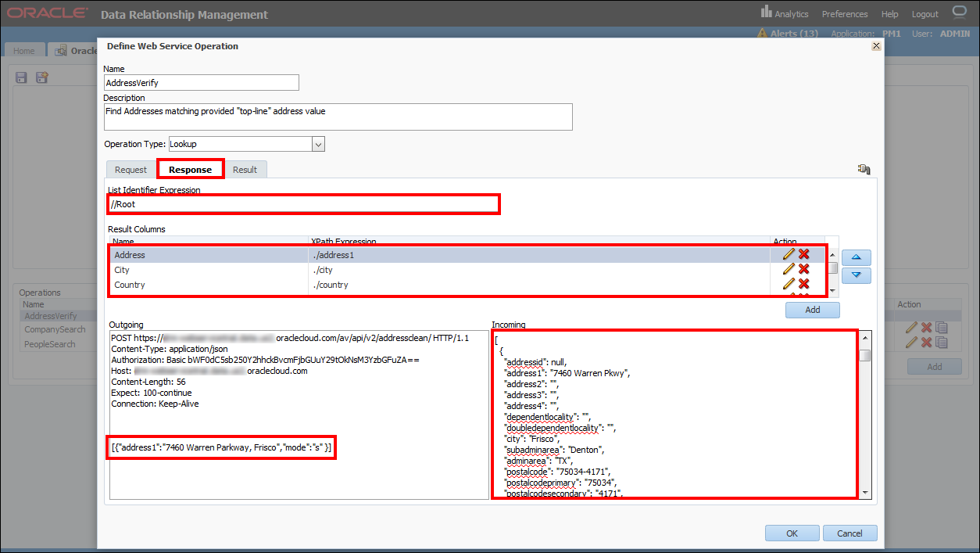
Task: Click the ./address1 XPath expression
Action: click(x=334, y=255)
